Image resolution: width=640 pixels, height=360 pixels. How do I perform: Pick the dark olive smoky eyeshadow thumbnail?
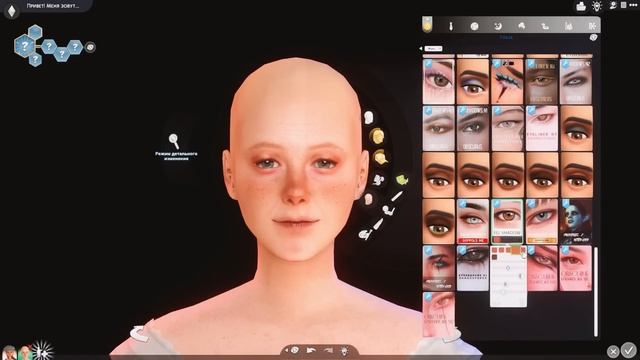pos(438,222)
